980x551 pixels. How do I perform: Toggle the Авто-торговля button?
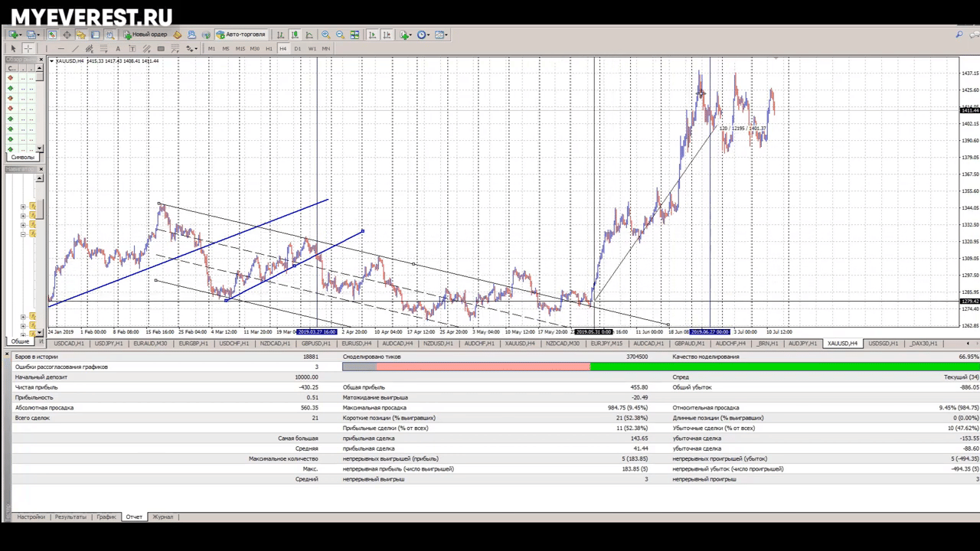pos(241,34)
